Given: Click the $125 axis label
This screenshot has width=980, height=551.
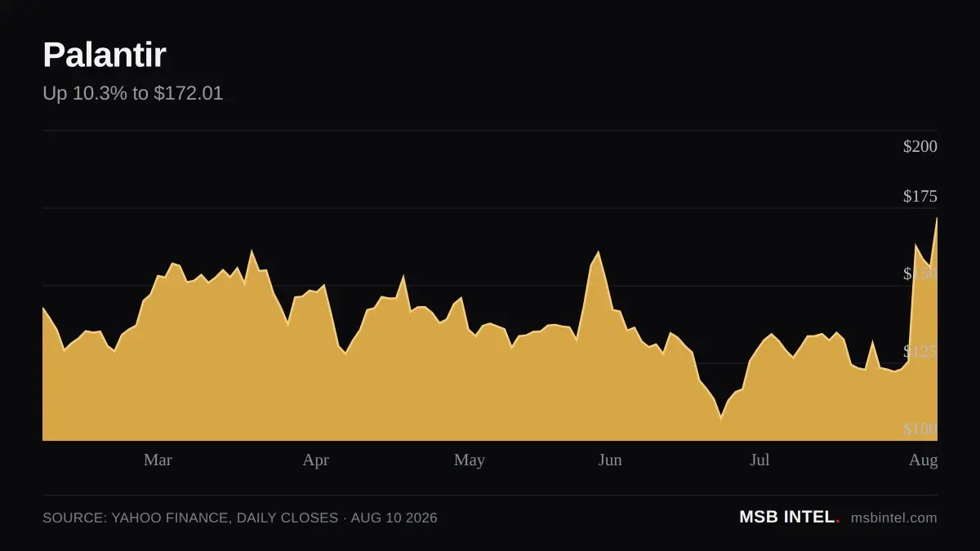Looking at the screenshot, I should pyautogui.click(x=920, y=351).
